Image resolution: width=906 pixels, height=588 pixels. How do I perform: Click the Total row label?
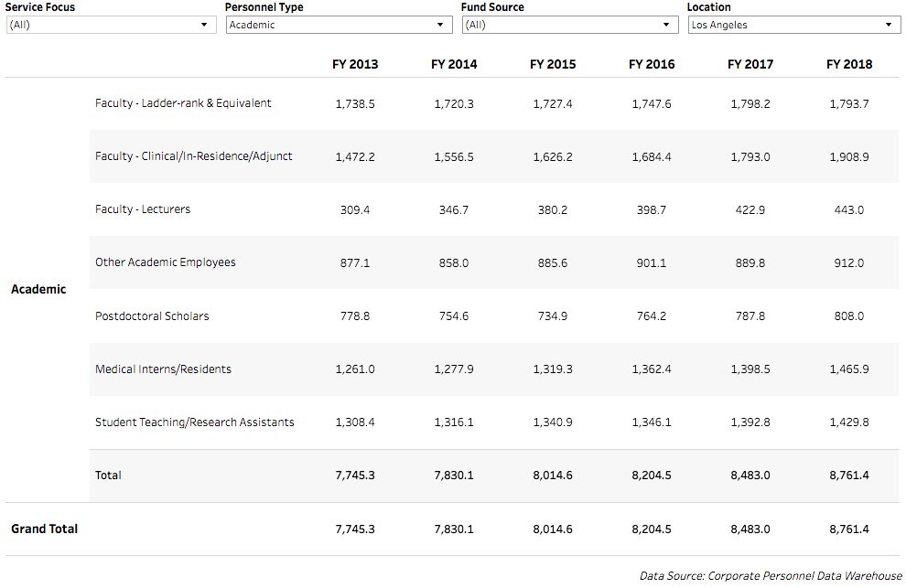[x=108, y=476]
